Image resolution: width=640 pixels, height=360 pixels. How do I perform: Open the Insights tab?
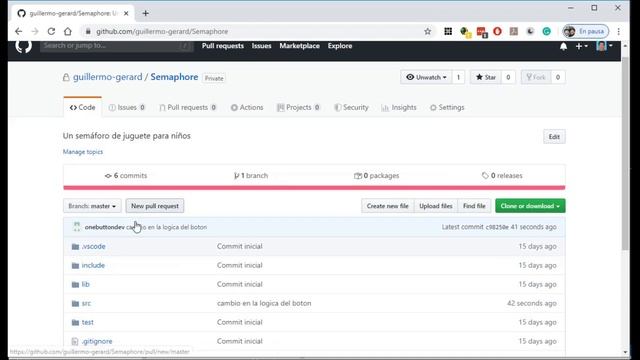pos(399,107)
